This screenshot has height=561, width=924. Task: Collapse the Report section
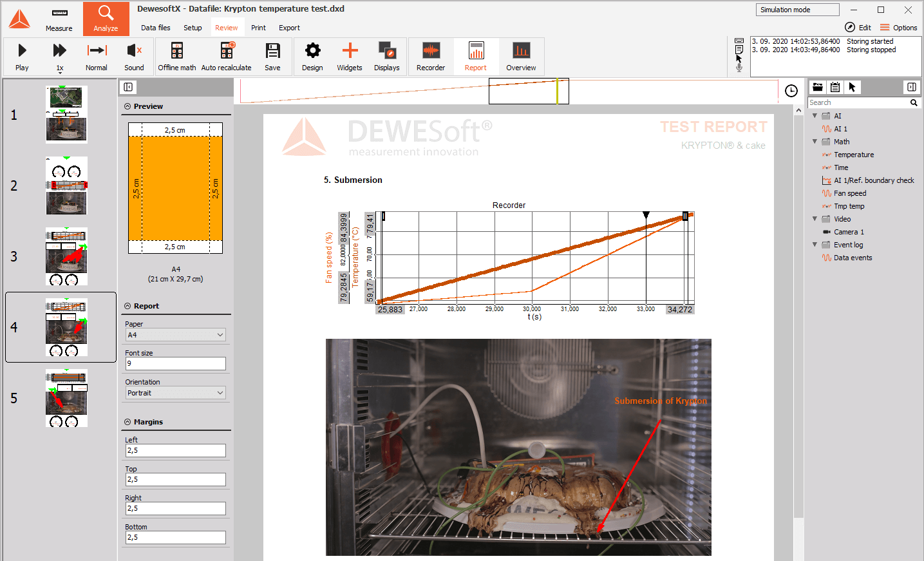(127, 306)
